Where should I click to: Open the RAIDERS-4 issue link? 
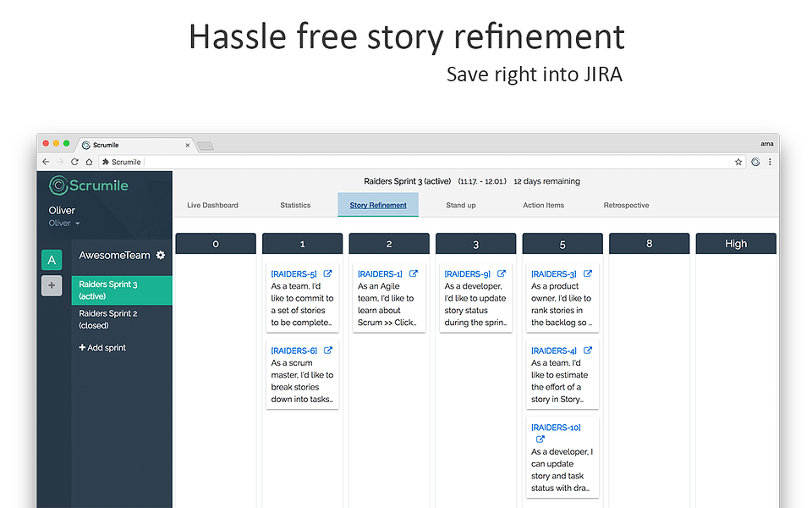(553, 351)
